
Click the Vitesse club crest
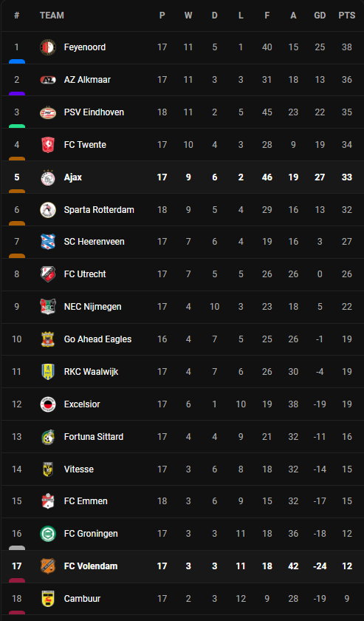(x=48, y=469)
